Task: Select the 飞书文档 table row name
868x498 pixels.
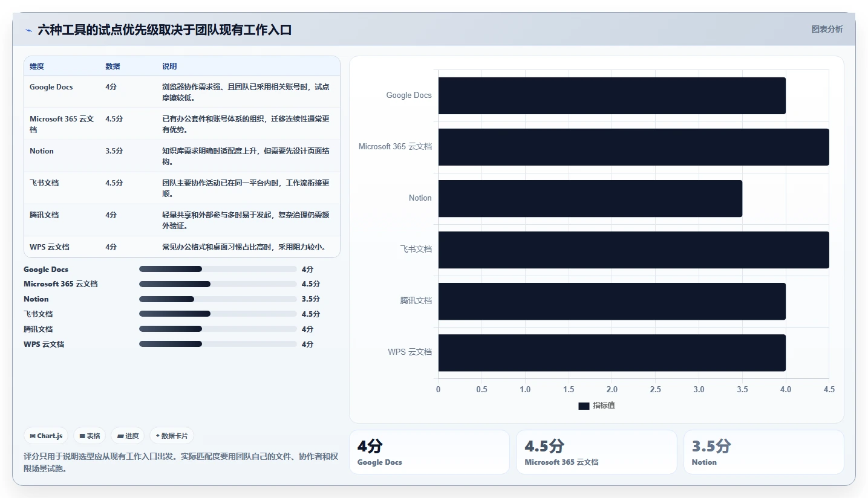Action: click(x=44, y=183)
